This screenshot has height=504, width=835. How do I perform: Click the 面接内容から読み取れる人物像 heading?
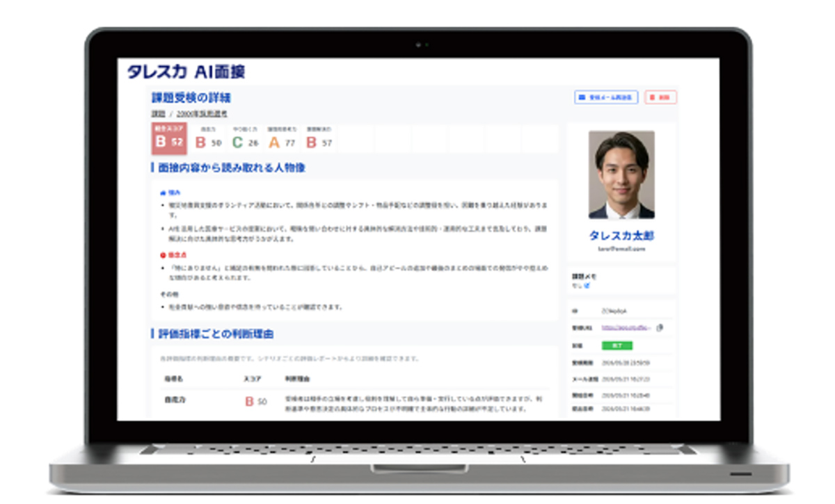tap(232, 168)
